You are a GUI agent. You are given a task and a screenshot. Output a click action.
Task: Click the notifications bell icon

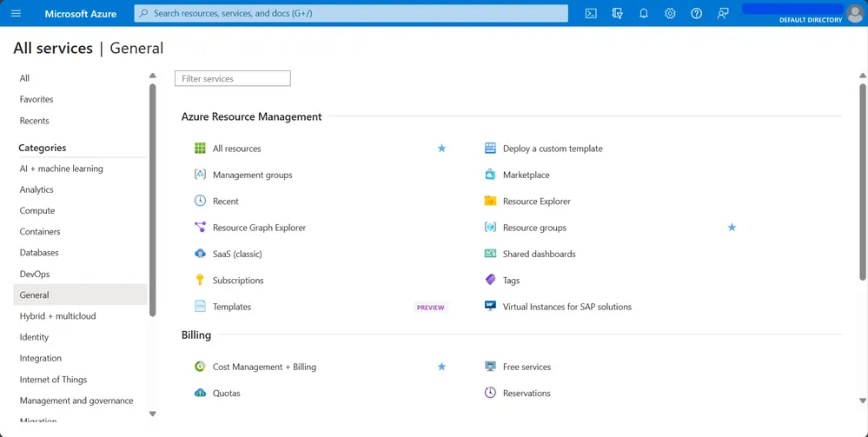tap(644, 14)
